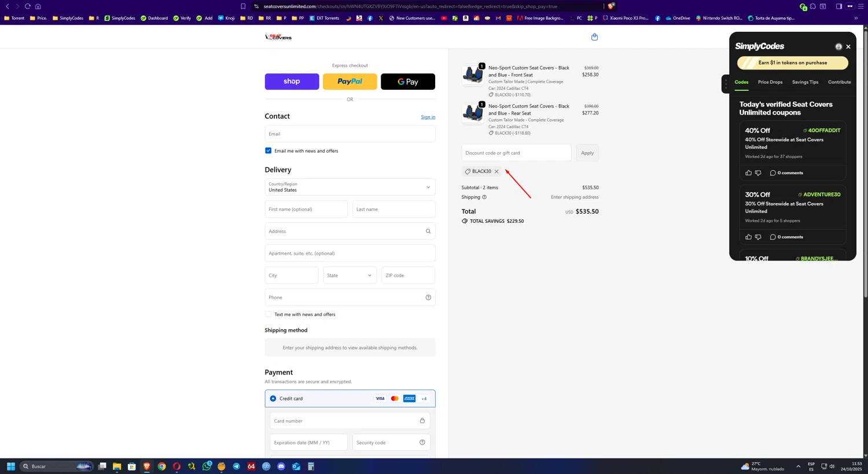Screen dimensions: 868x474
Task: Click the Sign in link
Action: (x=428, y=117)
